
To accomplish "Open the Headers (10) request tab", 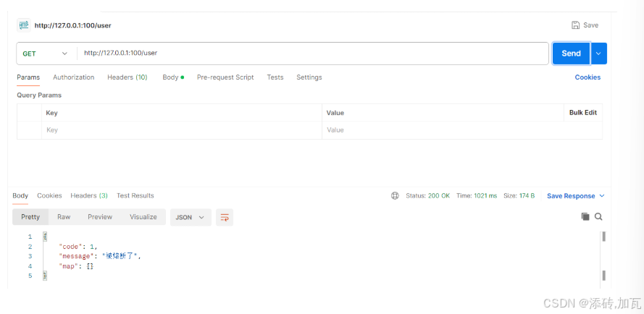I will tap(127, 77).
